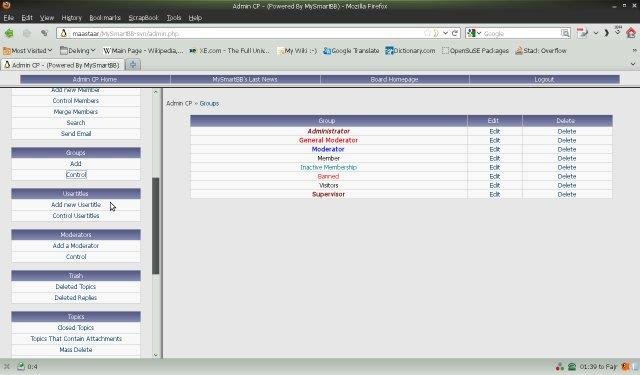Click the magnifier icon in search box
This screenshot has height=375, width=640.
click(565, 33)
